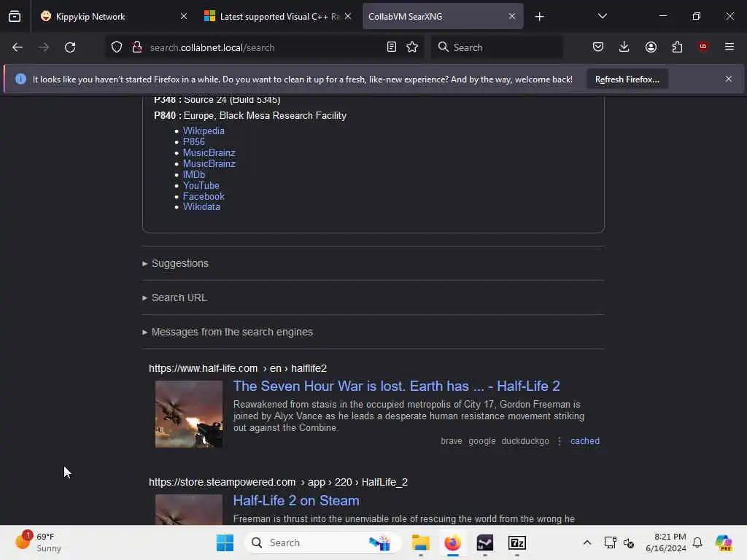Open the Firefox hamburger application menu
Screen dimensions: 747x560
[x=729, y=47]
